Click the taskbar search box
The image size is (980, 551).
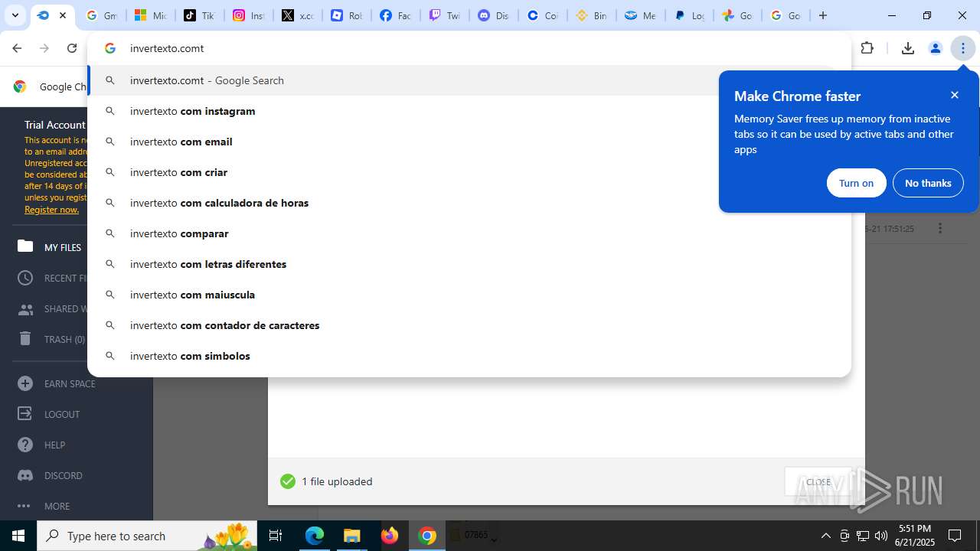148,536
